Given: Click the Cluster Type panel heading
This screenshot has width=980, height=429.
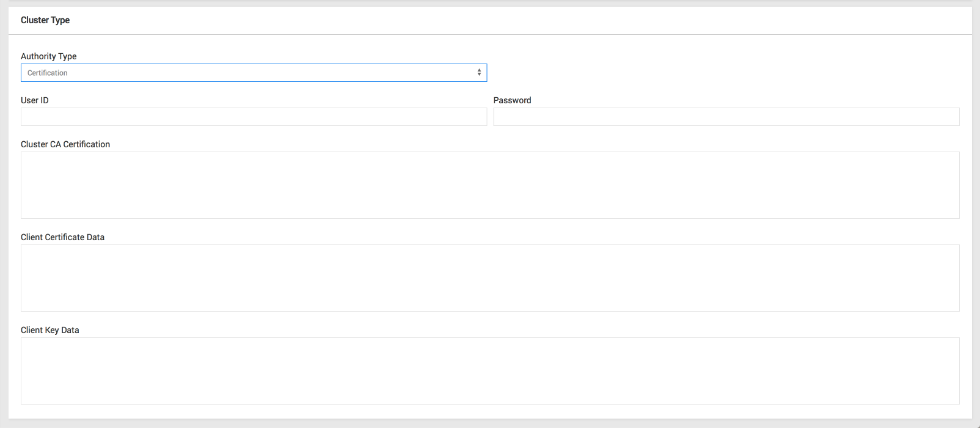Looking at the screenshot, I should pos(45,20).
